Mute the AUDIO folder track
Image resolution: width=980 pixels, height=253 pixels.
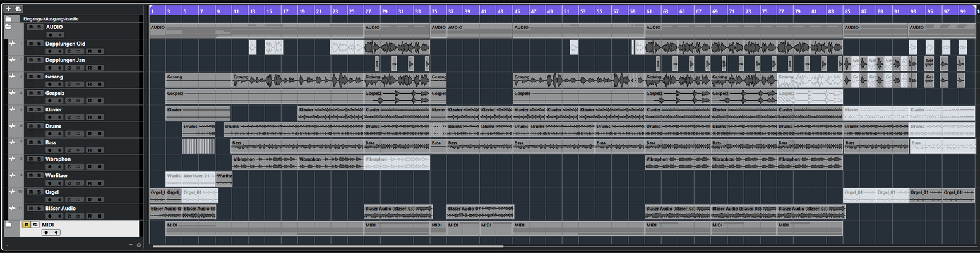(x=31, y=27)
